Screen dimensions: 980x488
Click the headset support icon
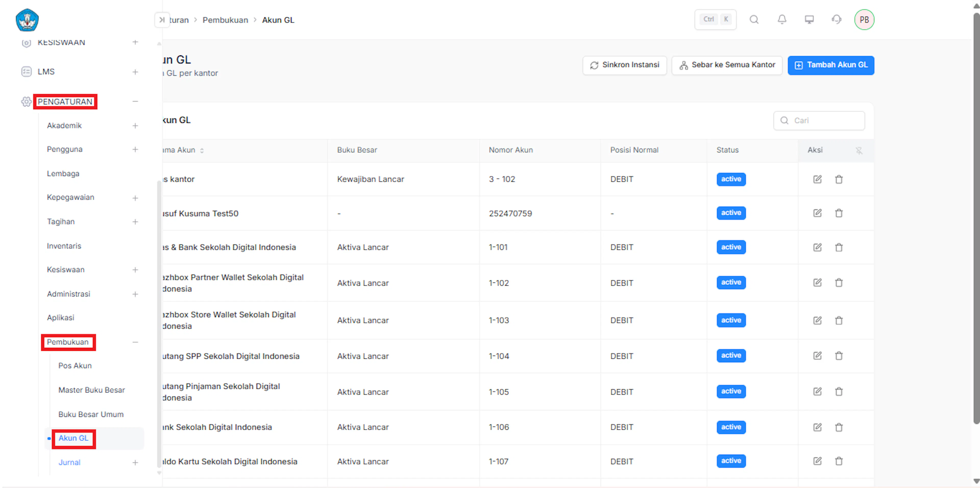tap(836, 19)
